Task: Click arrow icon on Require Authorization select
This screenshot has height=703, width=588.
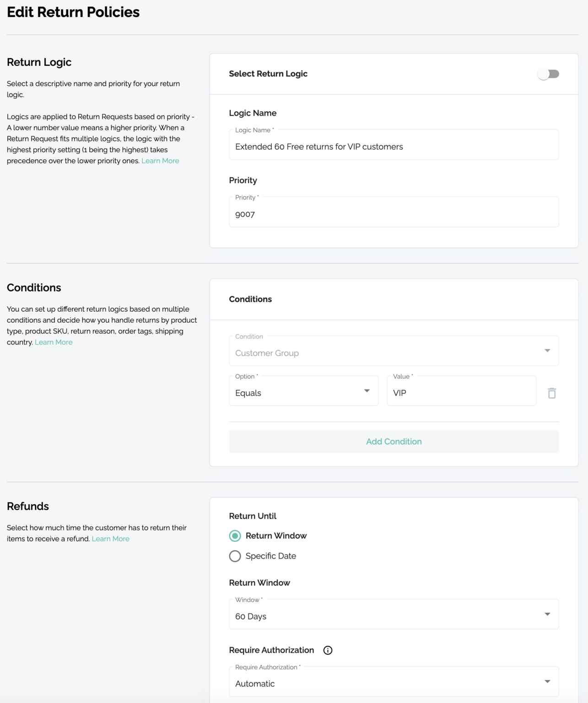Action: pos(547,681)
